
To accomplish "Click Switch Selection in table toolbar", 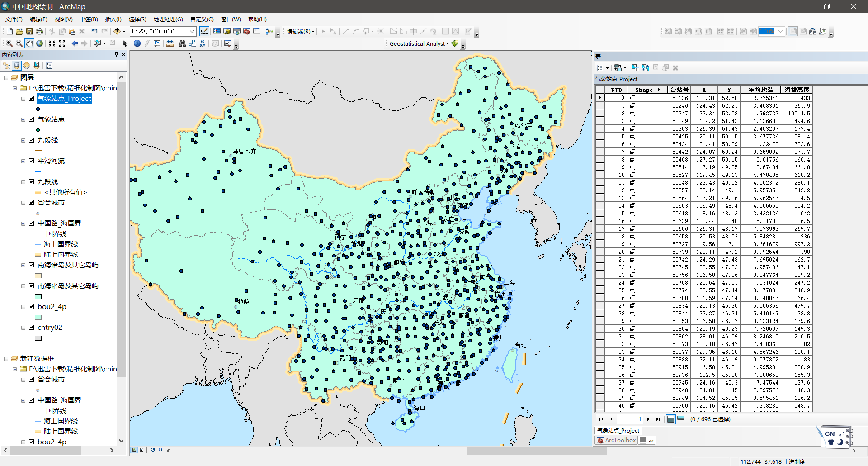I will (646, 68).
